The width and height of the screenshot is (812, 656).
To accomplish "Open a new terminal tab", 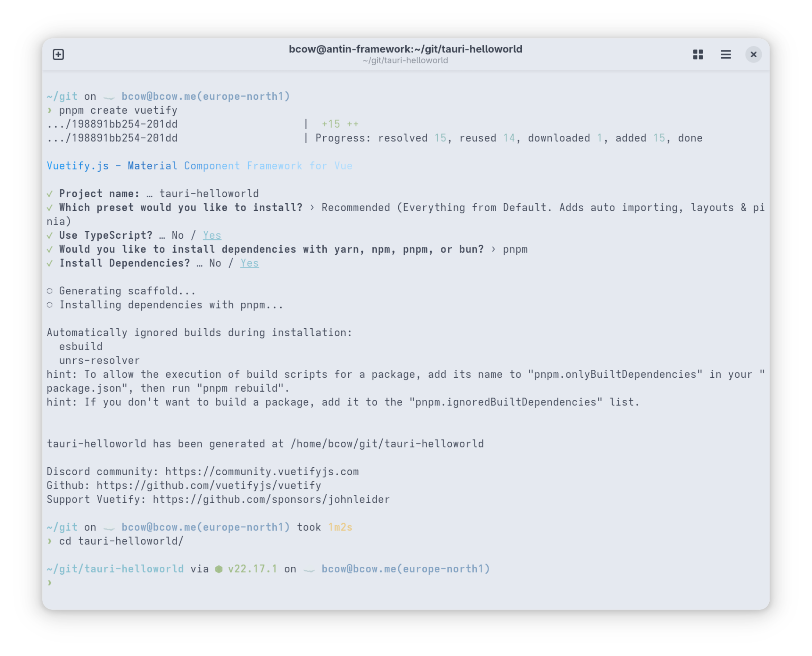I will pyautogui.click(x=58, y=55).
